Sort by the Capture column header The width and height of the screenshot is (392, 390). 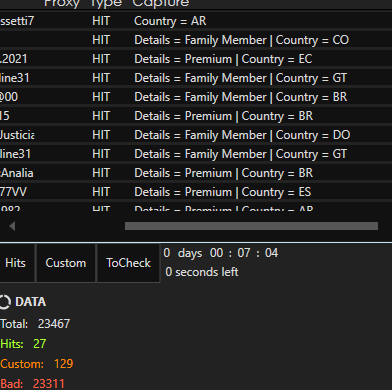(x=161, y=4)
